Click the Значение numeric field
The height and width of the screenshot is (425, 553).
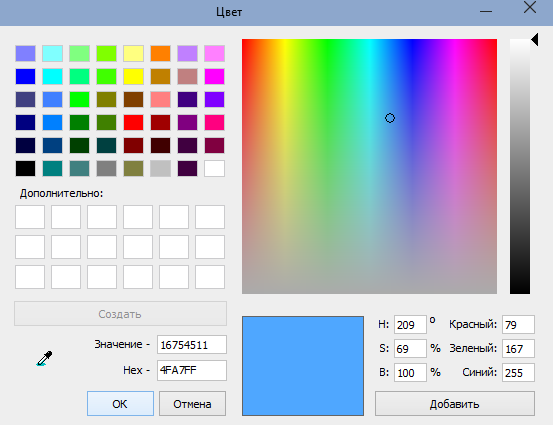192,345
